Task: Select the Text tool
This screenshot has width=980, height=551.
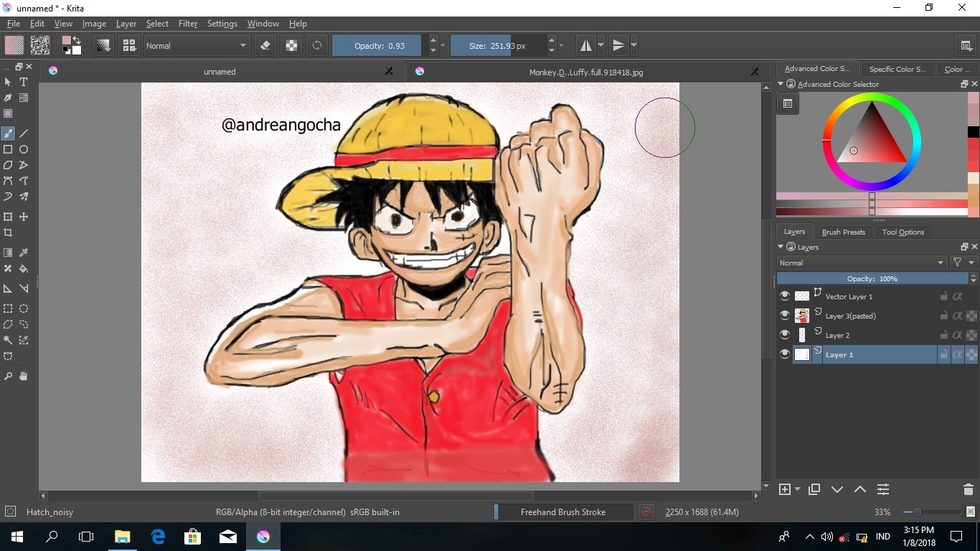Action: click(x=24, y=82)
